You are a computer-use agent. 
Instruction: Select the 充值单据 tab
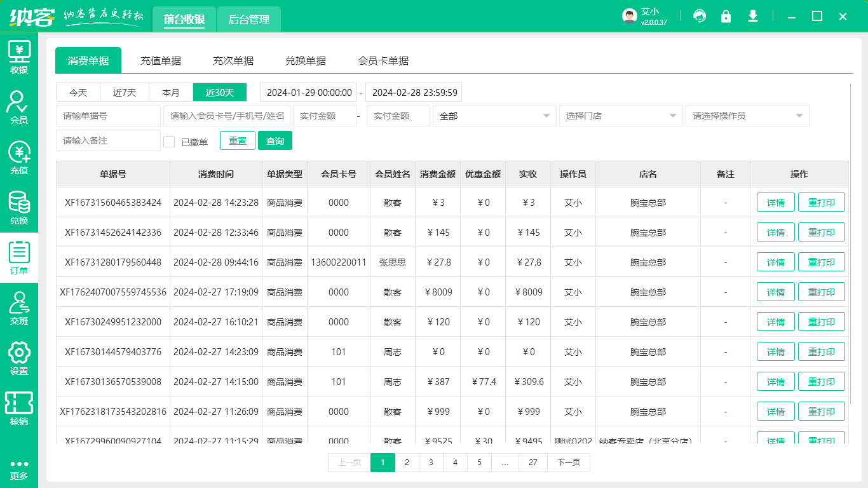tap(161, 60)
